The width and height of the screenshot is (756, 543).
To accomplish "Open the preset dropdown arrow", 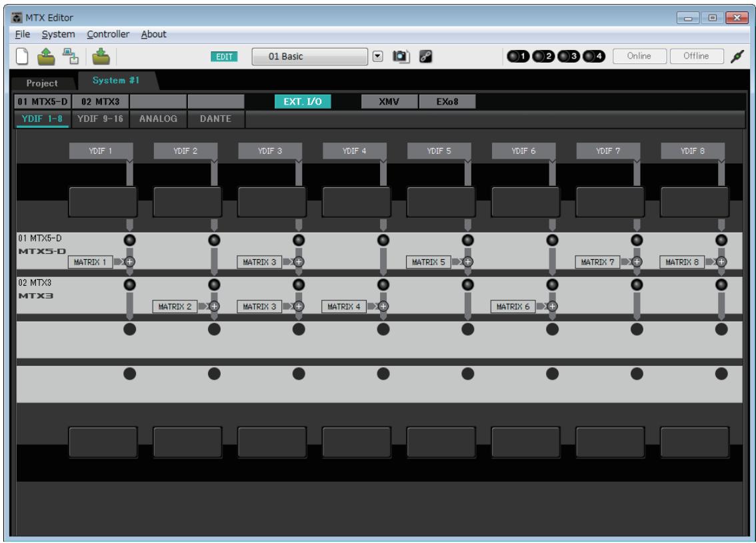I will [x=377, y=57].
